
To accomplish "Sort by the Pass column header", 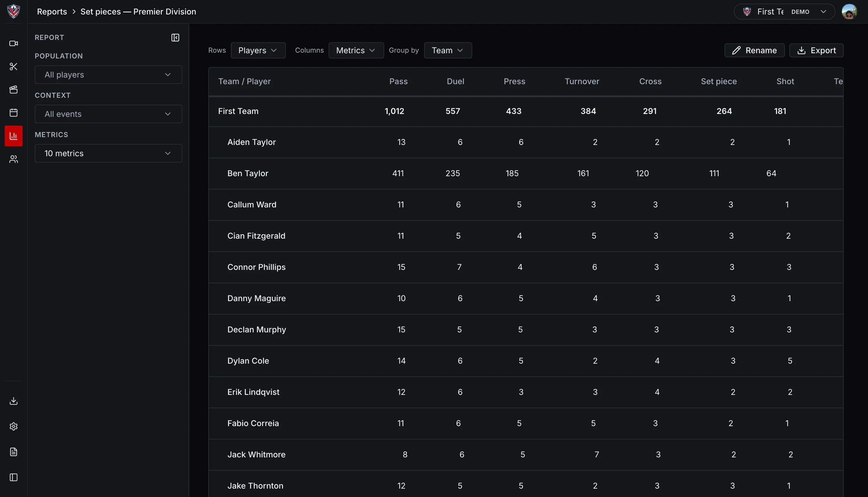I will click(x=398, y=81).
